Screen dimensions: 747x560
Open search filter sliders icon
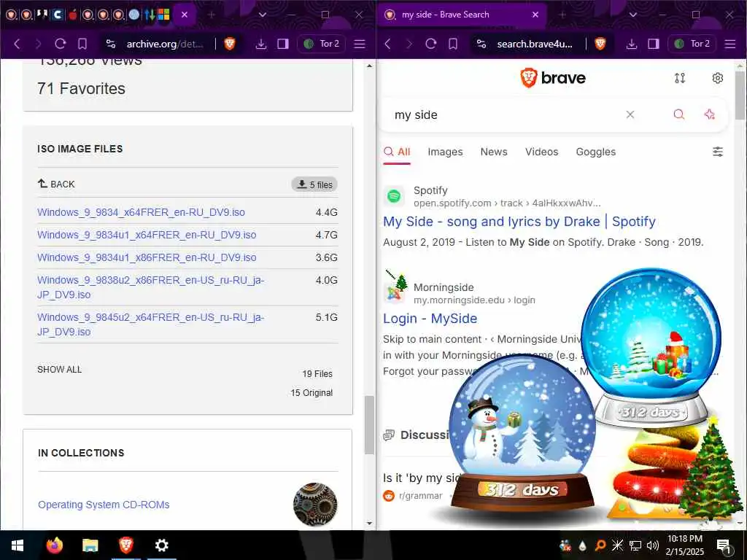(x=718, y=152)
